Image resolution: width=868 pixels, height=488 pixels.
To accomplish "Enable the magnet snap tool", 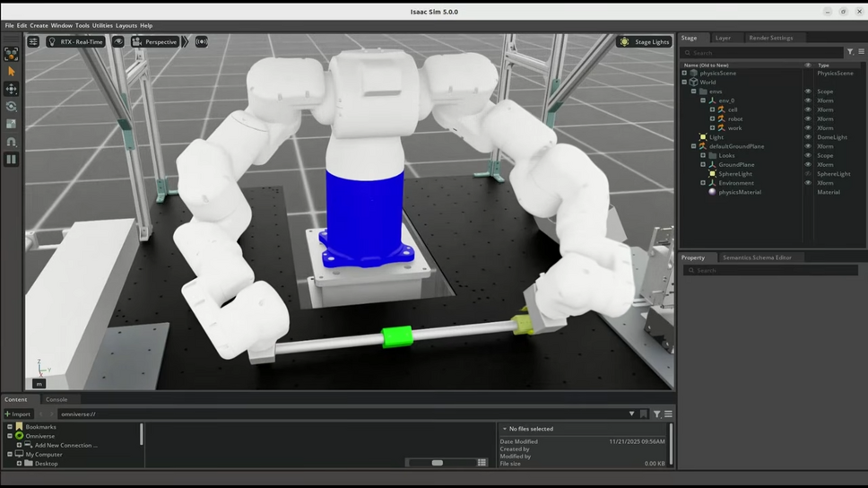I will tap(11, 142).
